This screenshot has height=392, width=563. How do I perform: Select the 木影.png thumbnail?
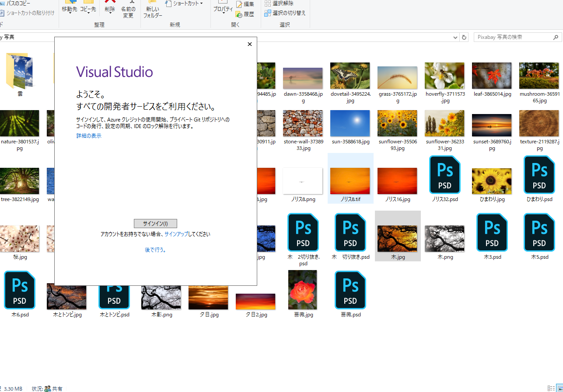click(x=161, y=297)
